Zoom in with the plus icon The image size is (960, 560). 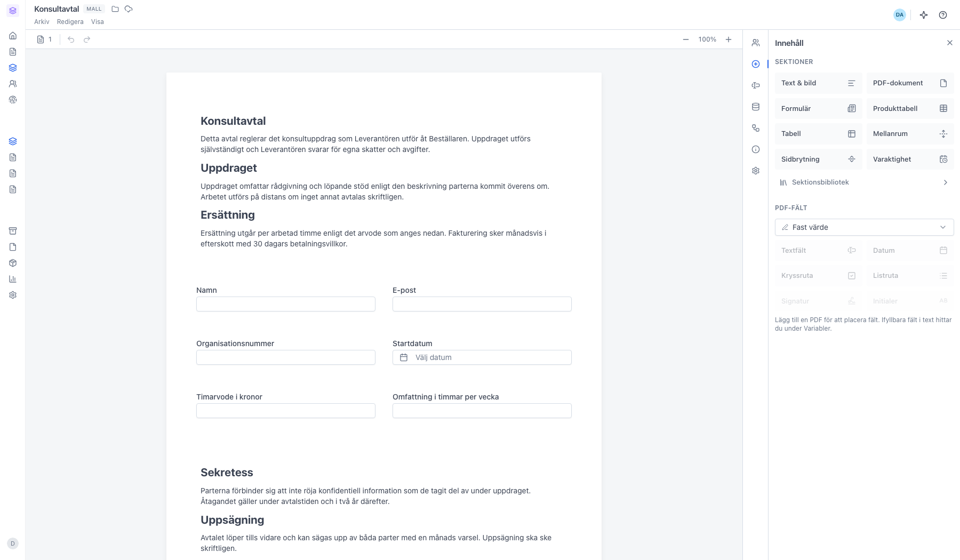(x=729, y=39)
